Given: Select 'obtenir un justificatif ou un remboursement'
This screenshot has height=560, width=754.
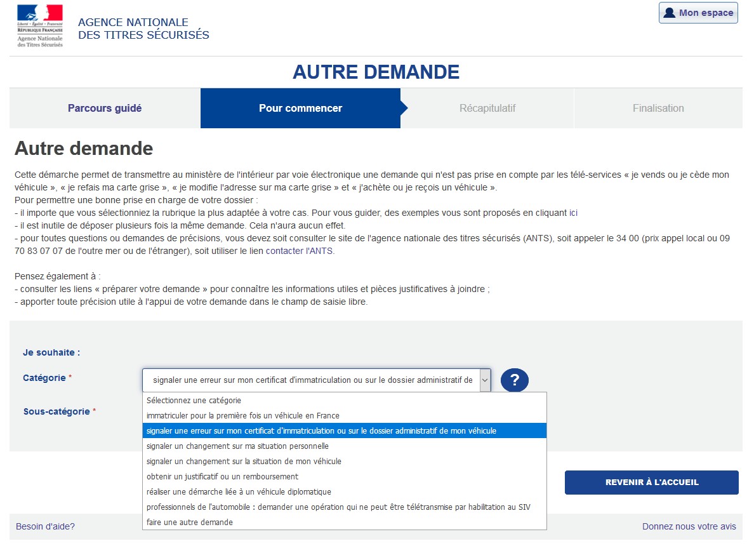Looking at the screenshot, I should [344, 476].
